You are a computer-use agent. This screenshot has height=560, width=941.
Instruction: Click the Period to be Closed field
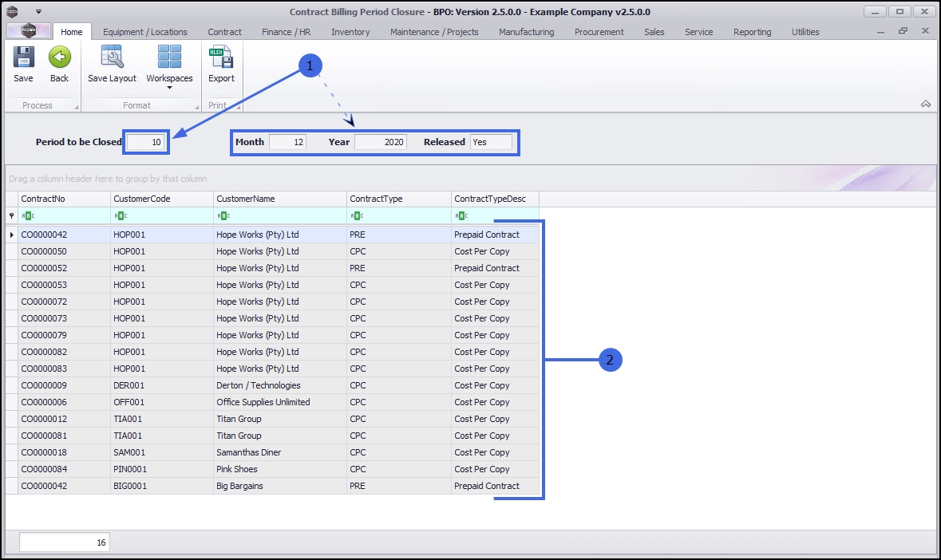(x=146, y=142)
